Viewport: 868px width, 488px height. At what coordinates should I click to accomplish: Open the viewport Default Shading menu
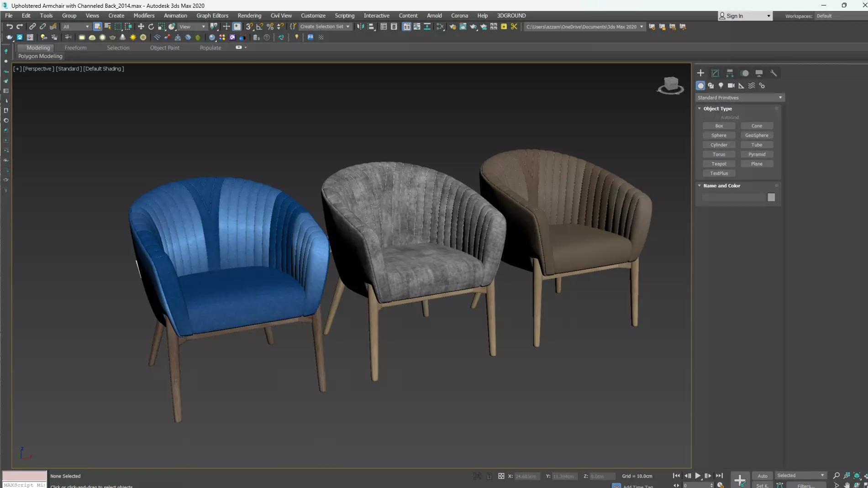(x=104, y=69)
